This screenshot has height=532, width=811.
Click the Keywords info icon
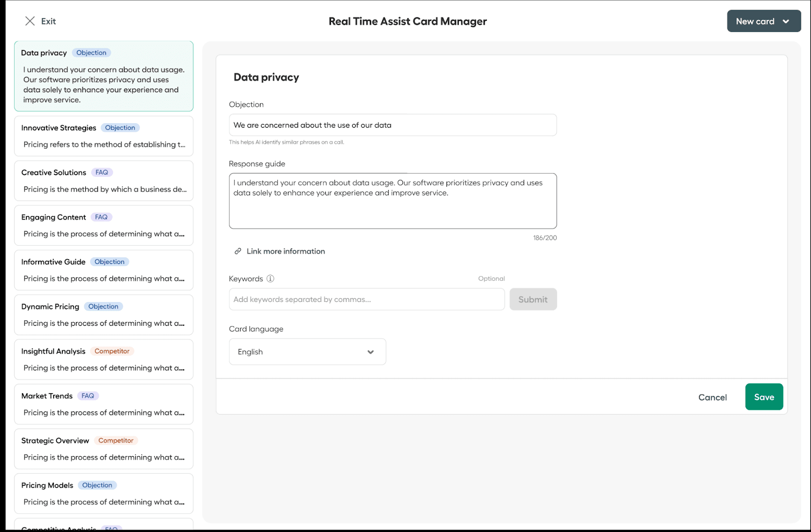[270, 278]
